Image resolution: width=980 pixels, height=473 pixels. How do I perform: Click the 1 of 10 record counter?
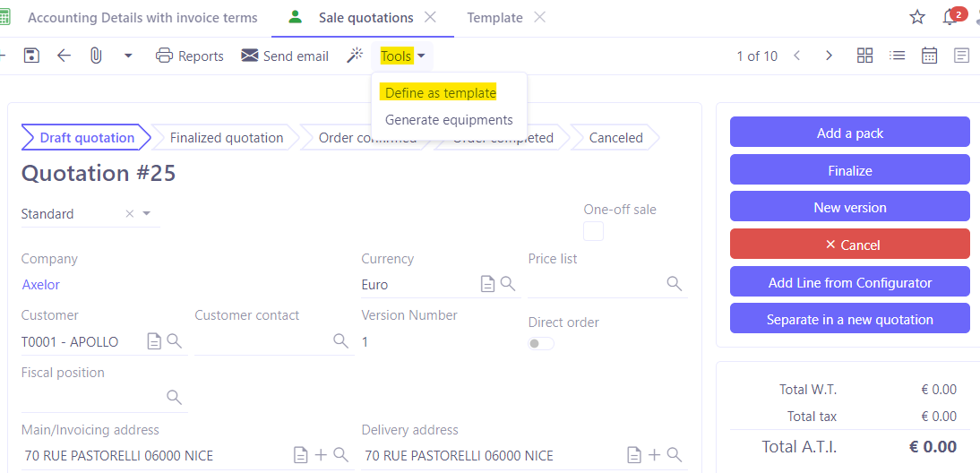[757, 56]
